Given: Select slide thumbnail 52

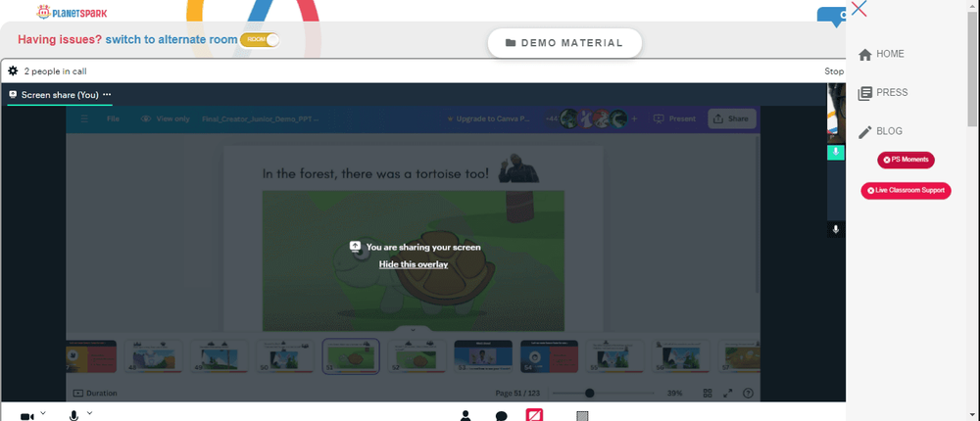Looking at the screenshot, I should pyautogui.click(x=416, y=356).
